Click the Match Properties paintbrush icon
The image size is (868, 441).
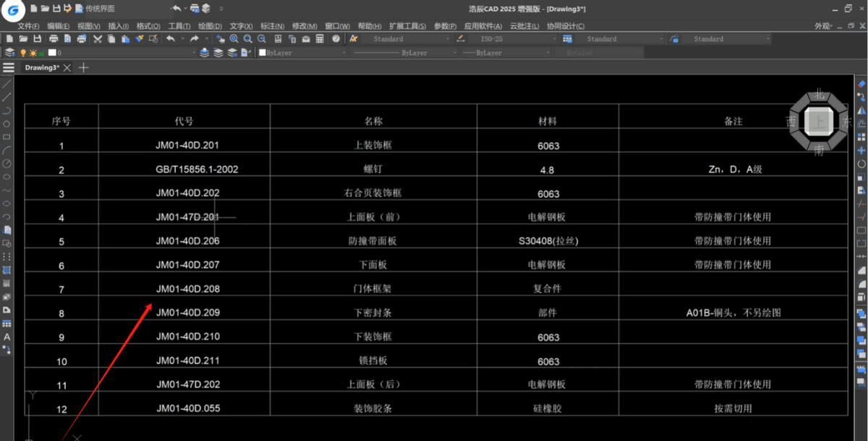coord(140,38)
